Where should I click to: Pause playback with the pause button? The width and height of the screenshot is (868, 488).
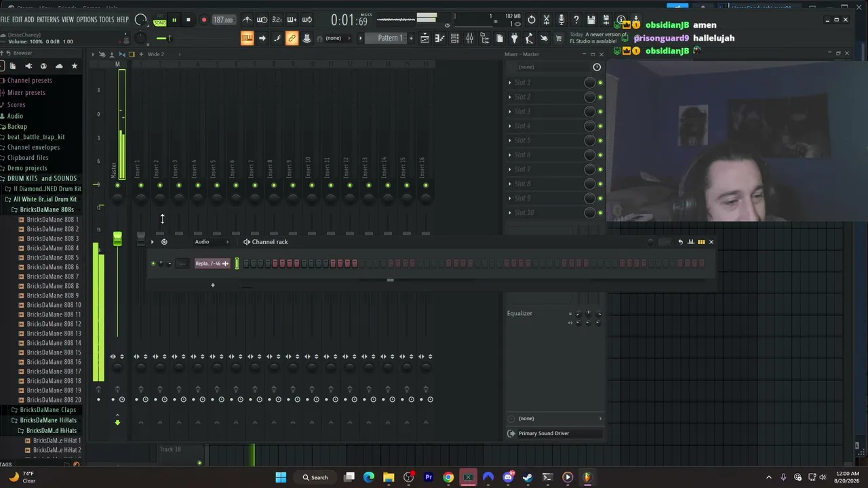[174, 20]
